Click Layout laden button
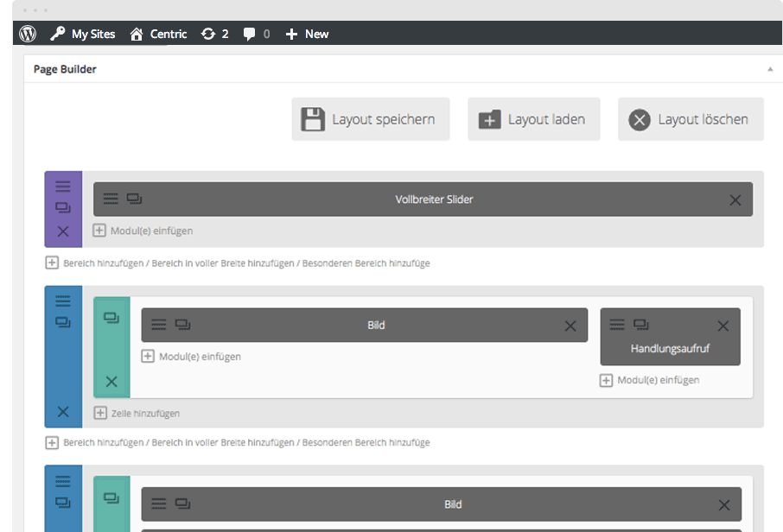Screen dimensions: 783x532 point(533,119)
